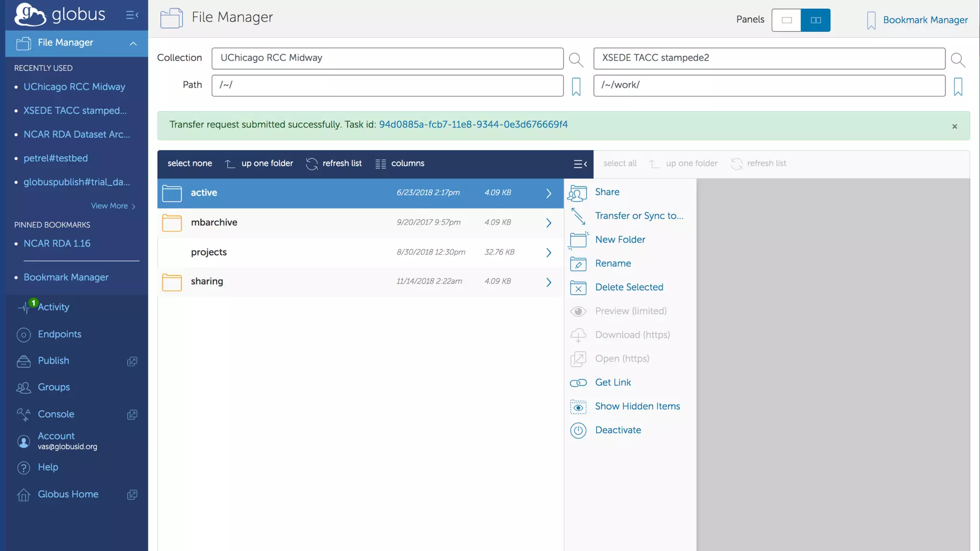Bookmark the /~/work/ path on right
The width and height of the screenshot is (980, 551).
pos(958,86)
